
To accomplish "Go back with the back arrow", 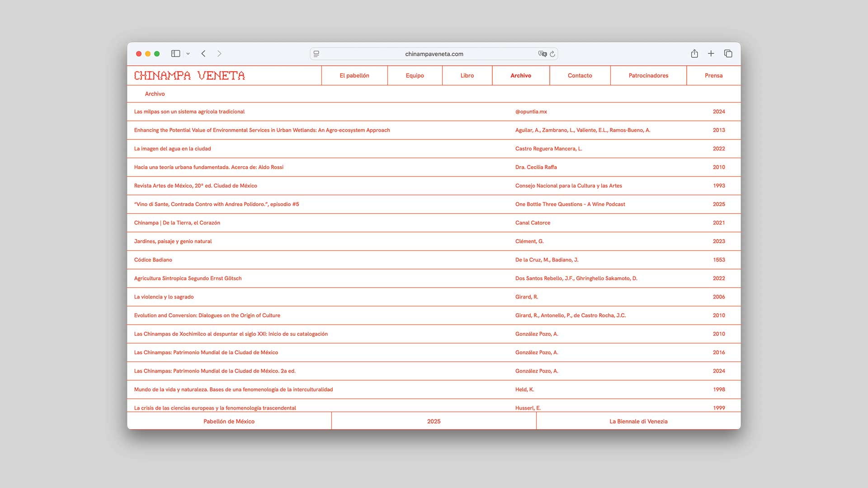I will [203, 54].
